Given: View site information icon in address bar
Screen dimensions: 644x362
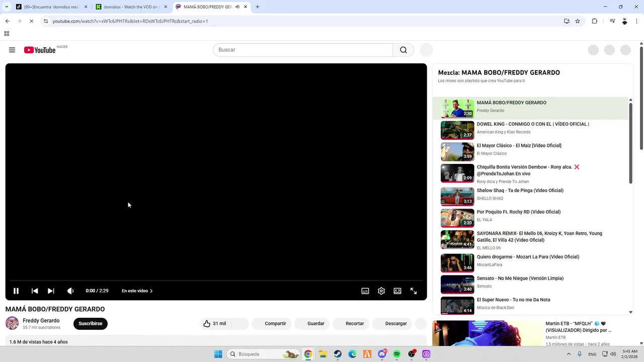Looking at the screenshot, I should point(46,21).
